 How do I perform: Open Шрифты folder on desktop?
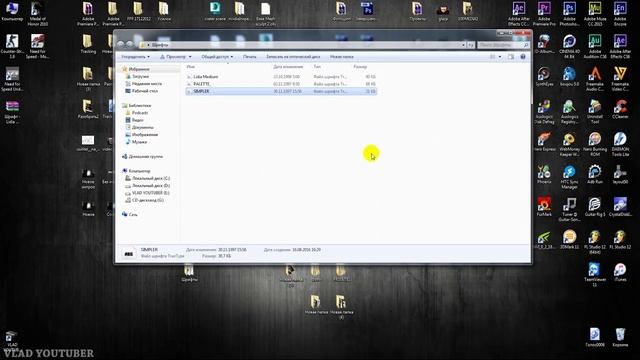[x=189, y=273]
